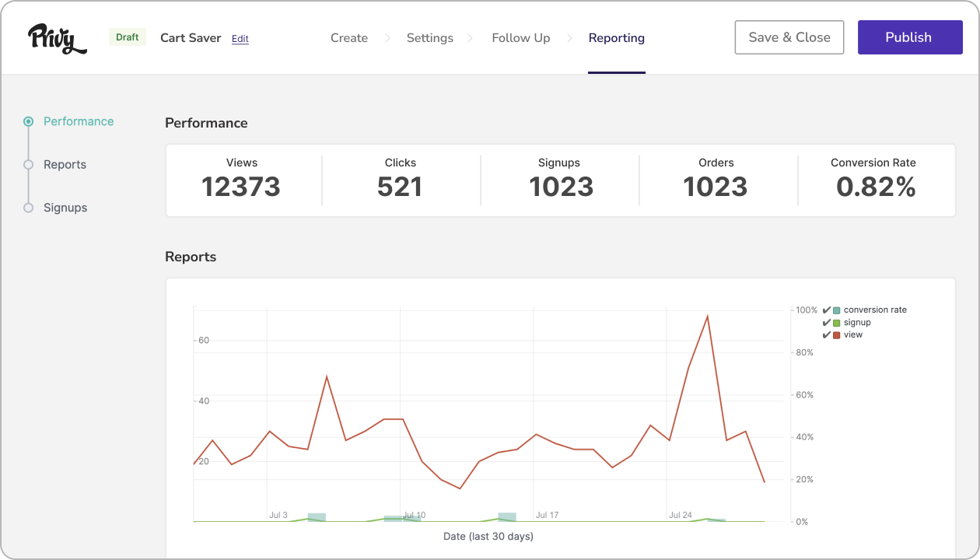Click the Jul 3 axis label
This screenshot has height=560, width=980.
click(x=278, y=515)
